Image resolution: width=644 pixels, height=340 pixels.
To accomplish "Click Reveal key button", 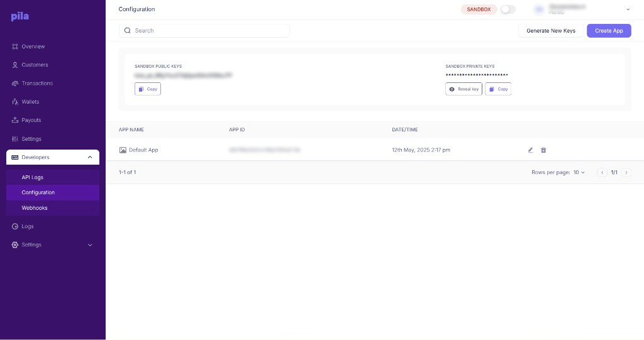I will pyautogui.click(x=464, y=89).
